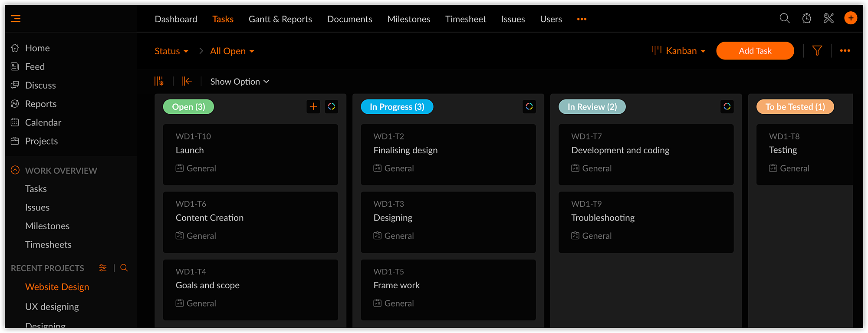Search recent projects using magnifier icon
This screenshot has width=868, height=333.
tap(124, 268)
